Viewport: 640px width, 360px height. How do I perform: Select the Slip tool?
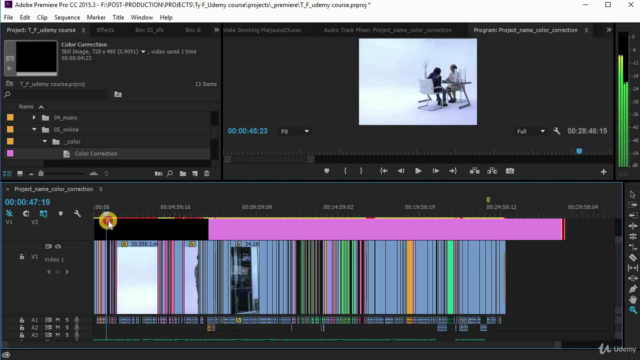click(632, 268)
